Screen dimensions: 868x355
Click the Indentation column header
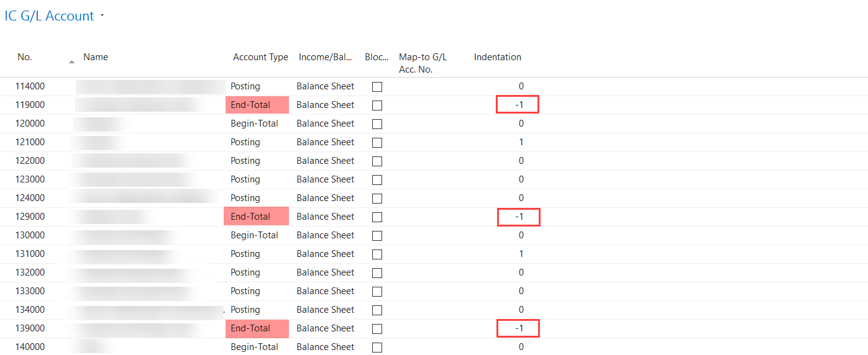tap(498, 57)
